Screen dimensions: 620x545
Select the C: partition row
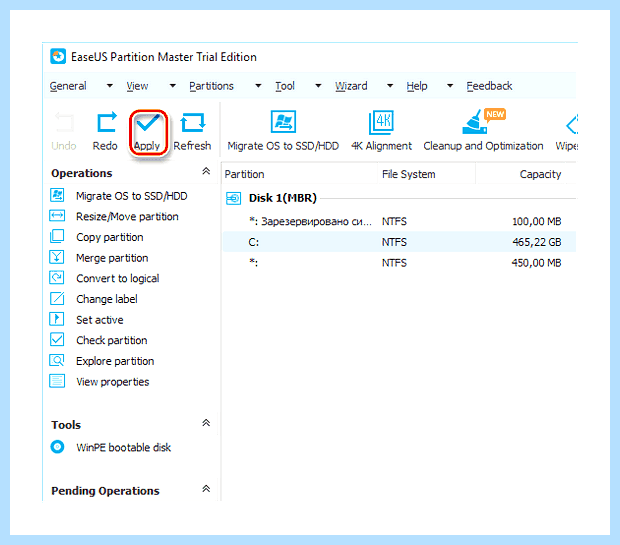pyautogui.click(x=399, y=242)
